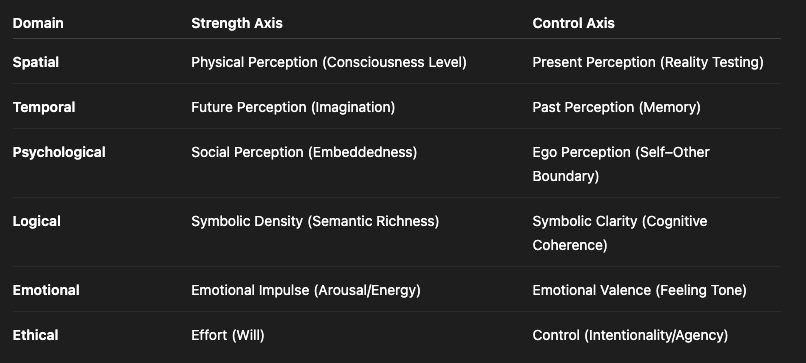
Task: Select the Emotional domain row label
Action: (x=46, y=291)
